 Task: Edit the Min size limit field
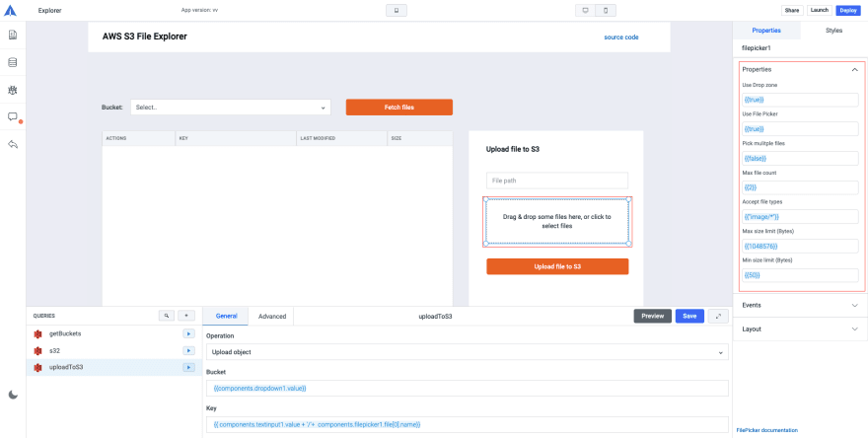pos(800,275)
